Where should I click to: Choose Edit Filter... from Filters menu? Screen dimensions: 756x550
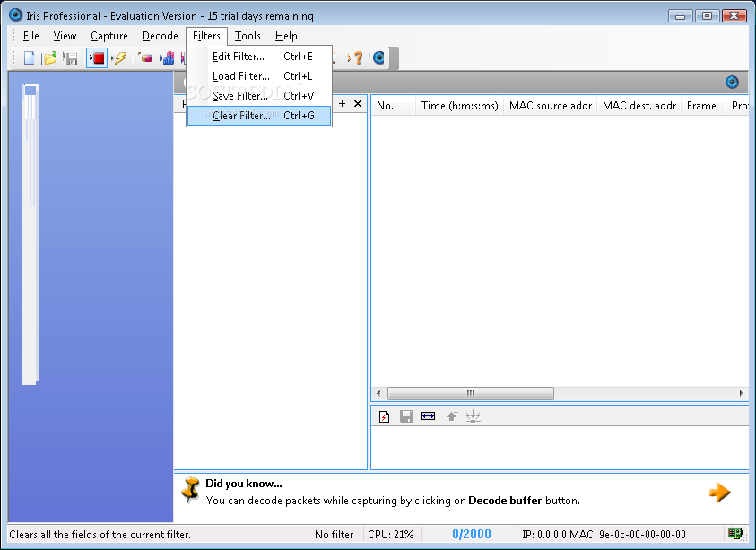click(x=259, y=57)
